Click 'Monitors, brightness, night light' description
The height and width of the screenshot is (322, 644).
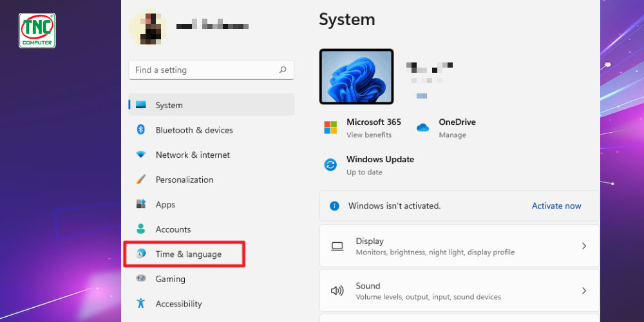435,252
